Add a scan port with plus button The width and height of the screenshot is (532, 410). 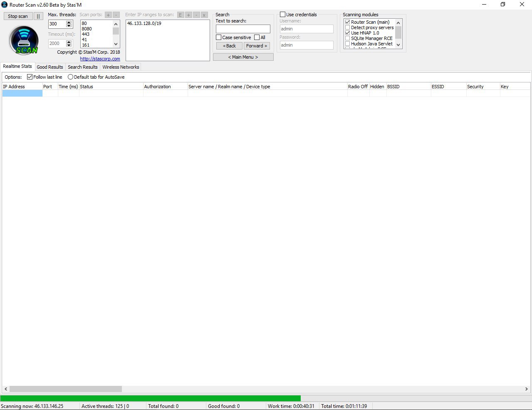[x=108, y=15]
